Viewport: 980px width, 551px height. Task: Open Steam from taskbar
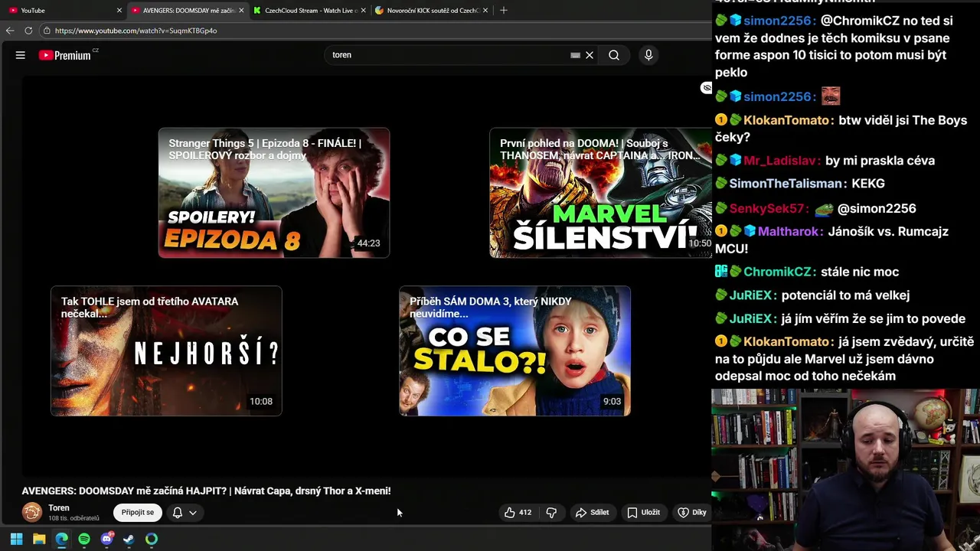coord(129,540)
